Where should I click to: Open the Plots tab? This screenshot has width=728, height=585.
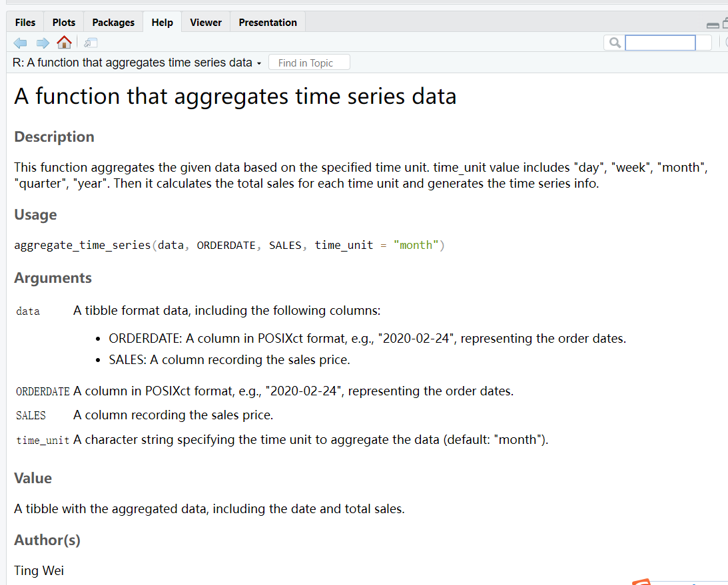pyautogui.click(x=63, y=22)
